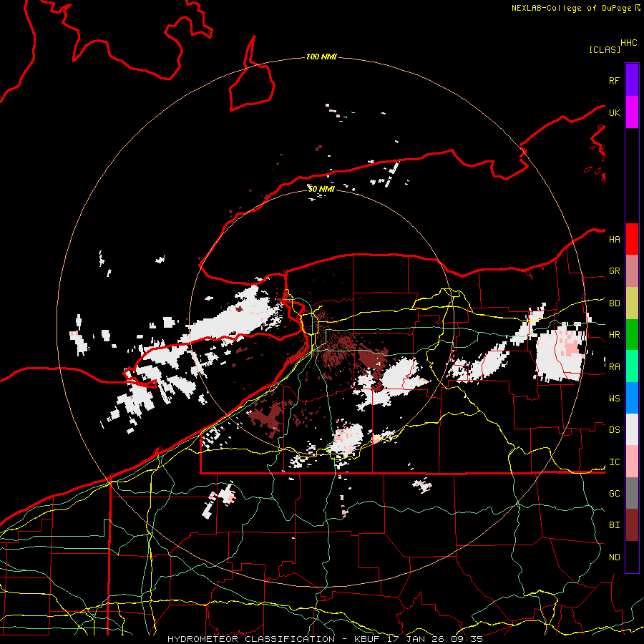
Task: Click the HHC title above the legend
Action: [628, 43]
